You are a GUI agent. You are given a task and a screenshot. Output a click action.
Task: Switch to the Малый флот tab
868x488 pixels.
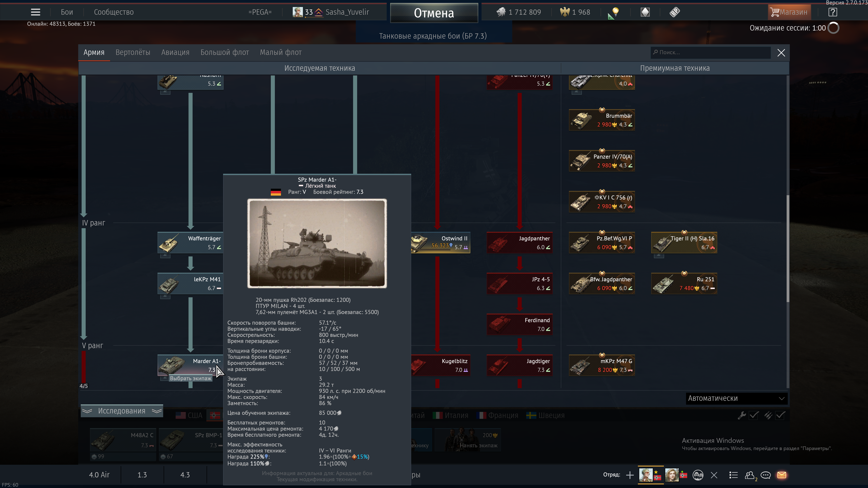(281, 52)
